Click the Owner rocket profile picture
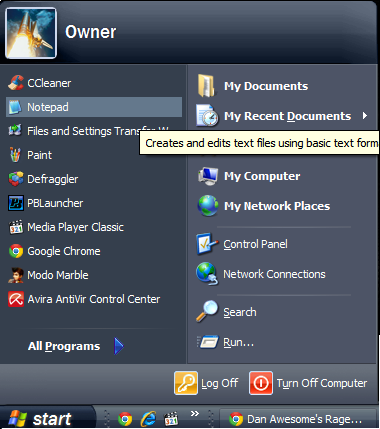 tap(31, 33)
